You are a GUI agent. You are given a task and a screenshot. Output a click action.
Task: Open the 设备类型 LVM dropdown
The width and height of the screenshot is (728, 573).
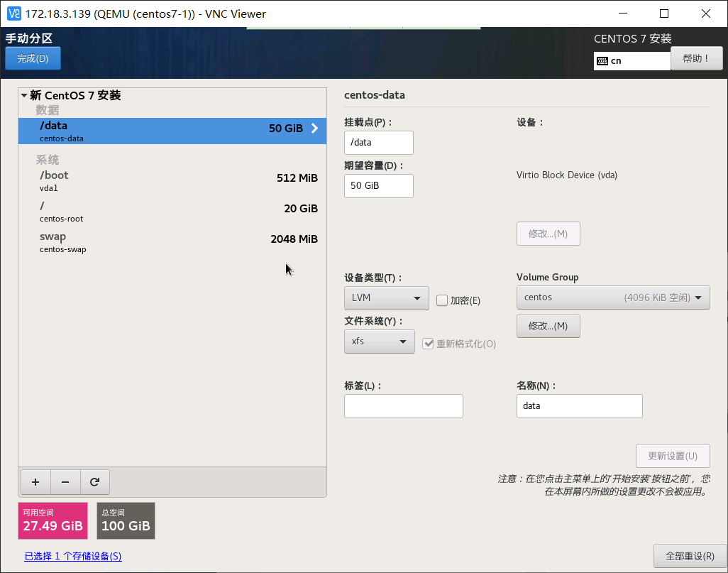pos(386,298)
